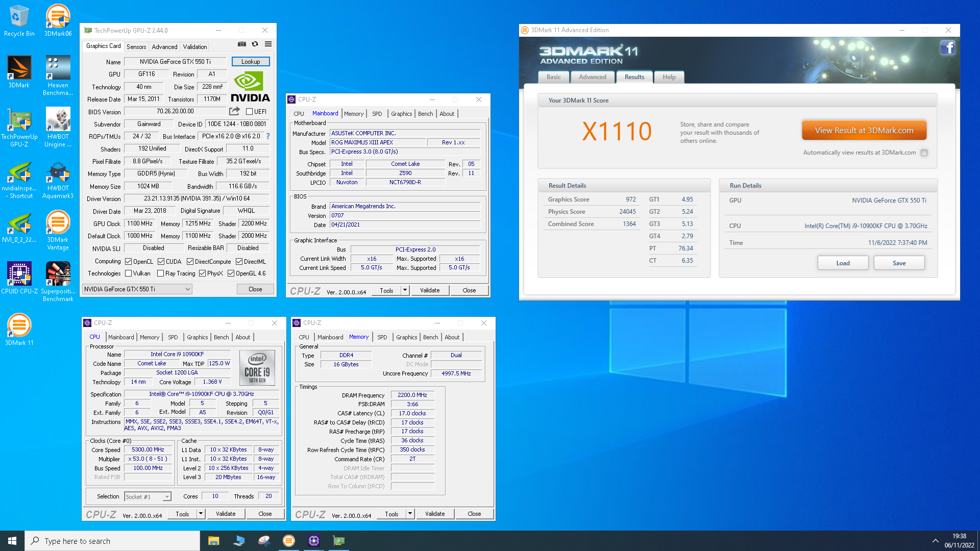This screenshot has width=980, height=551.
Task: Show hidden system tray icons
Action: click(x=935, y=541)
